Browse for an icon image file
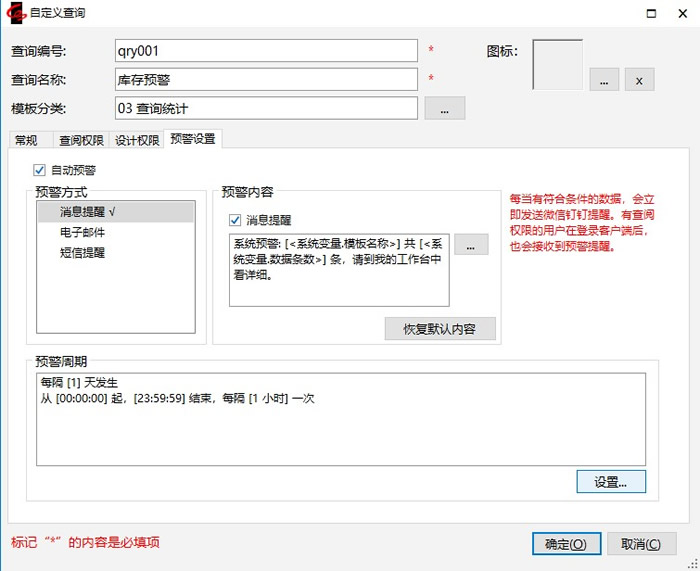The width and height of the screenshot is (700, 571). coord(604,80)
